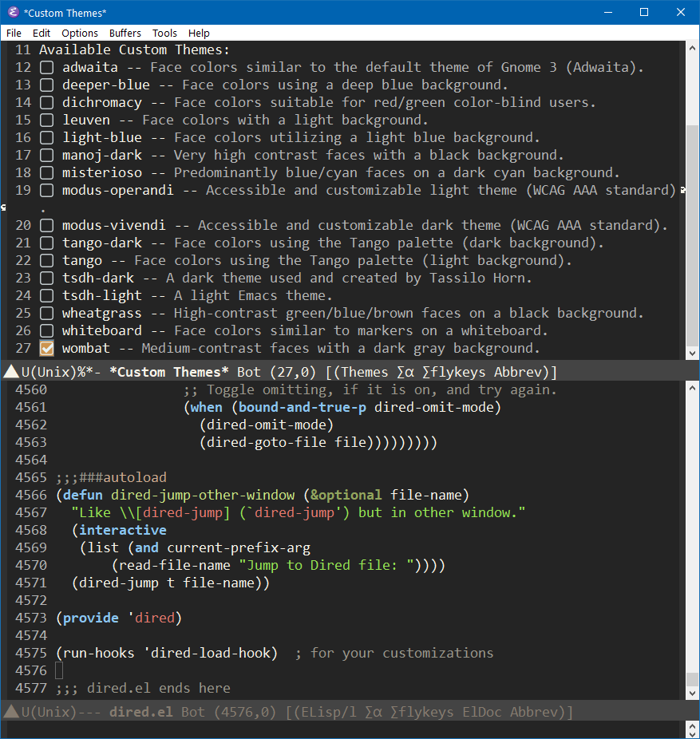This screenshot has width=700, height=739.
Task: Click the Themes major mode indicator
Action: (x=365, y=373)
